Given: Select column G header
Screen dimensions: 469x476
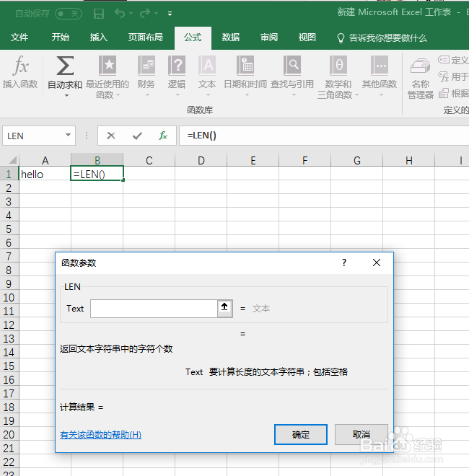Looking at the screenshot, I should [357, 160].
